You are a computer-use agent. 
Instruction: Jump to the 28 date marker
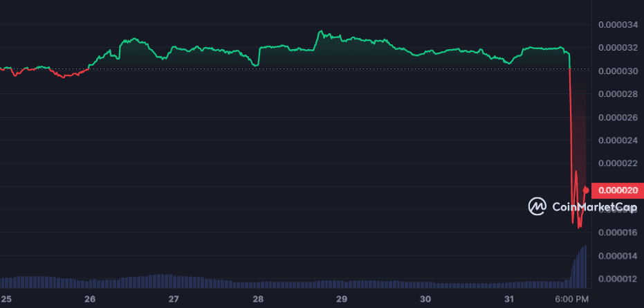point(257,299)
